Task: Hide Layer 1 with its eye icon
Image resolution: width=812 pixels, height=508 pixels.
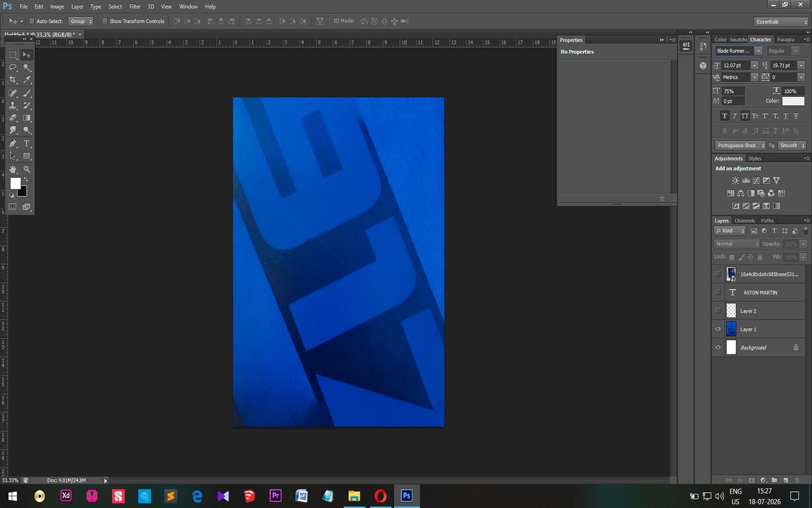Action: click(x=718, y=329)
